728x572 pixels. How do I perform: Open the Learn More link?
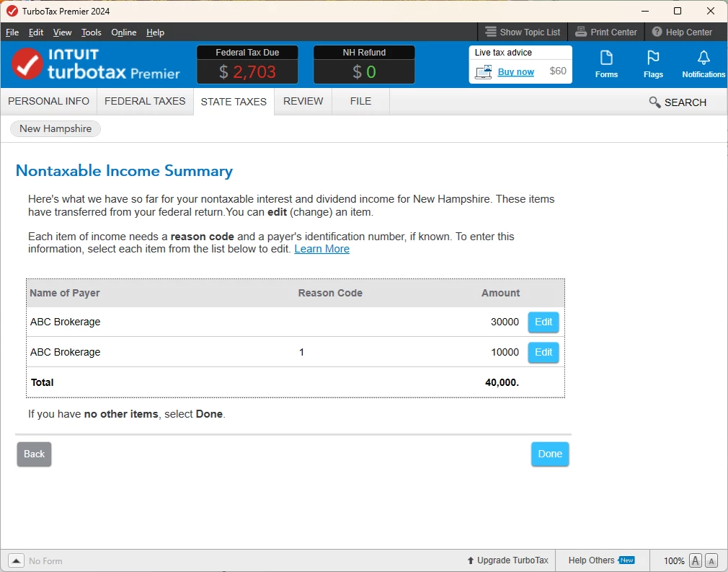[x=321, y=249]
